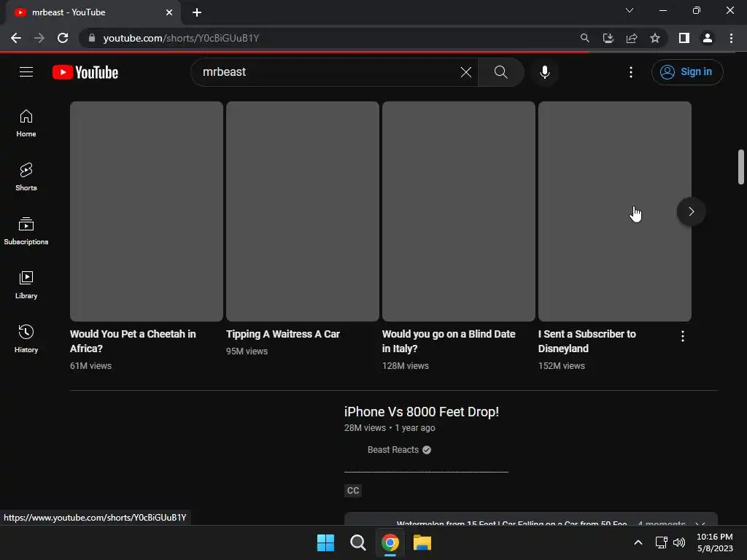Go to Home in sidebar
The height and width of the screenshot is (560, 747).
tap(26, 123)
